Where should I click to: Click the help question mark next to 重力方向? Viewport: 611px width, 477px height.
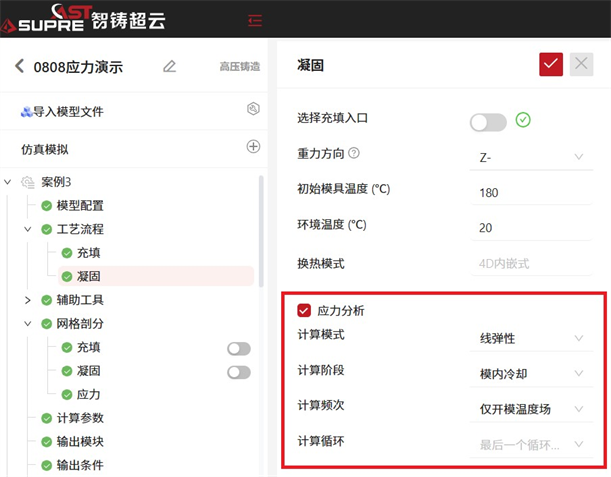tap(353, 153)
